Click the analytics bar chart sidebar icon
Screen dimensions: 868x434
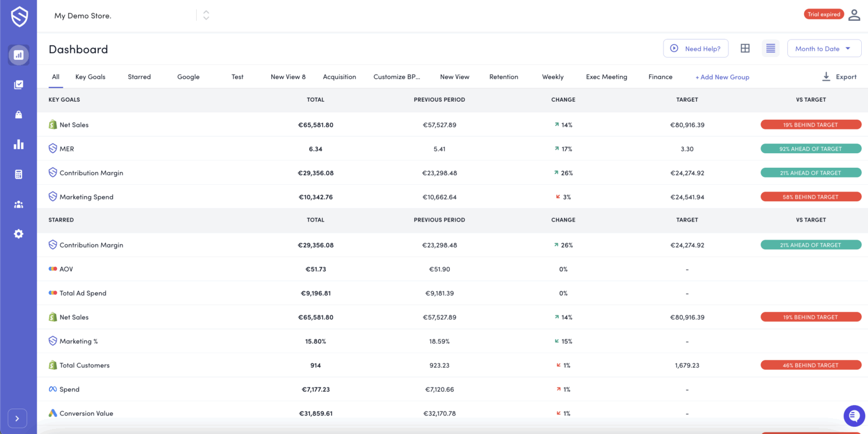[x=19, y=144]
